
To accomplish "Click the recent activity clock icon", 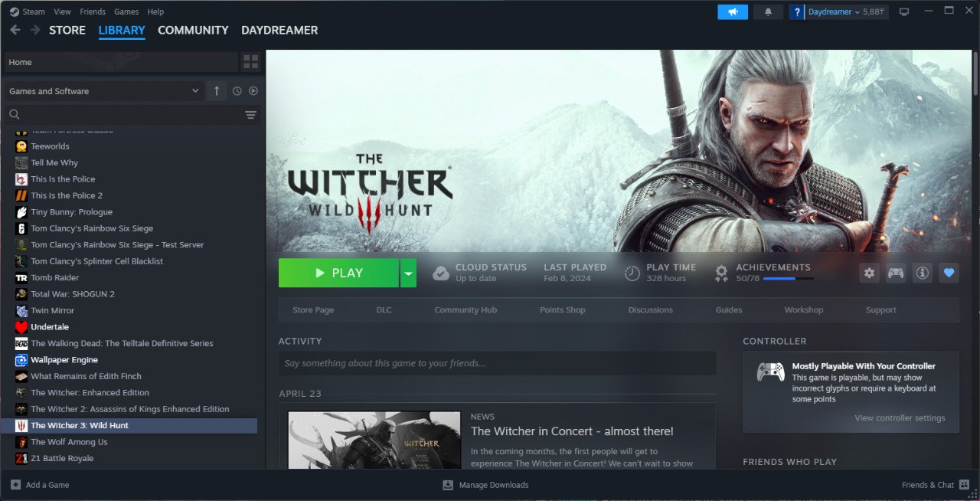I will coord(237,91).
